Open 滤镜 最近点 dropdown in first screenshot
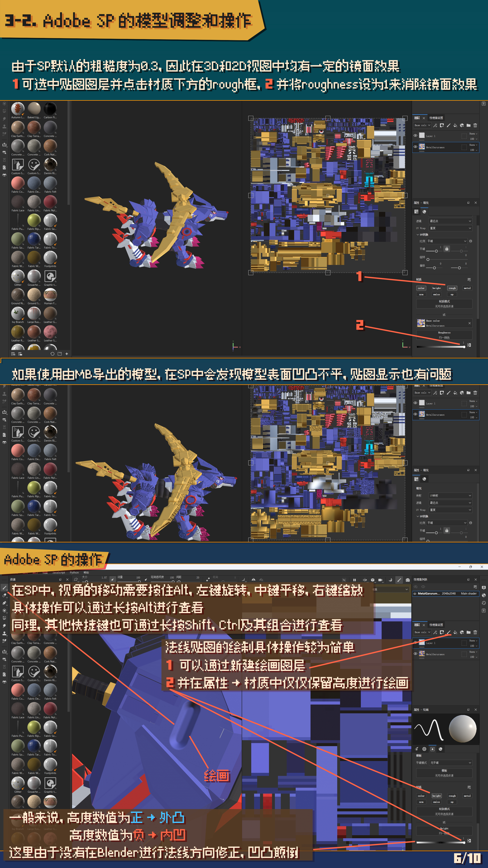The image size is (488, 868). pyautogui.click(x=450, y=221)
